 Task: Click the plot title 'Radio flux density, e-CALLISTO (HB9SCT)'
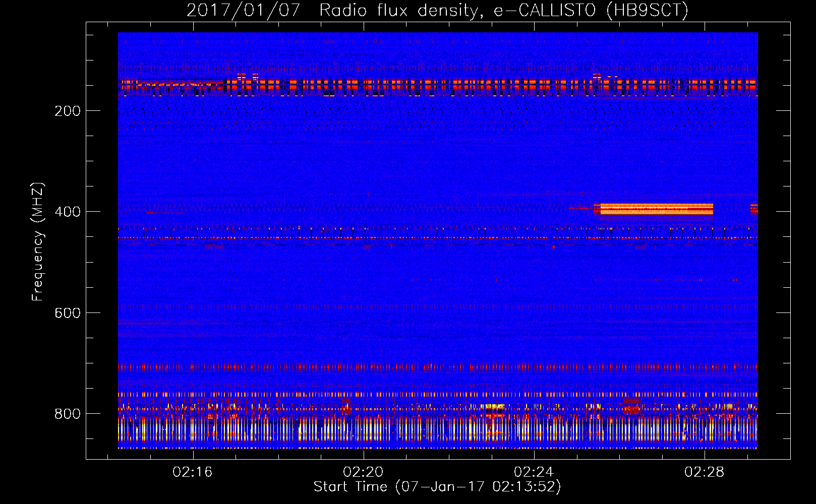coord(504,10)
